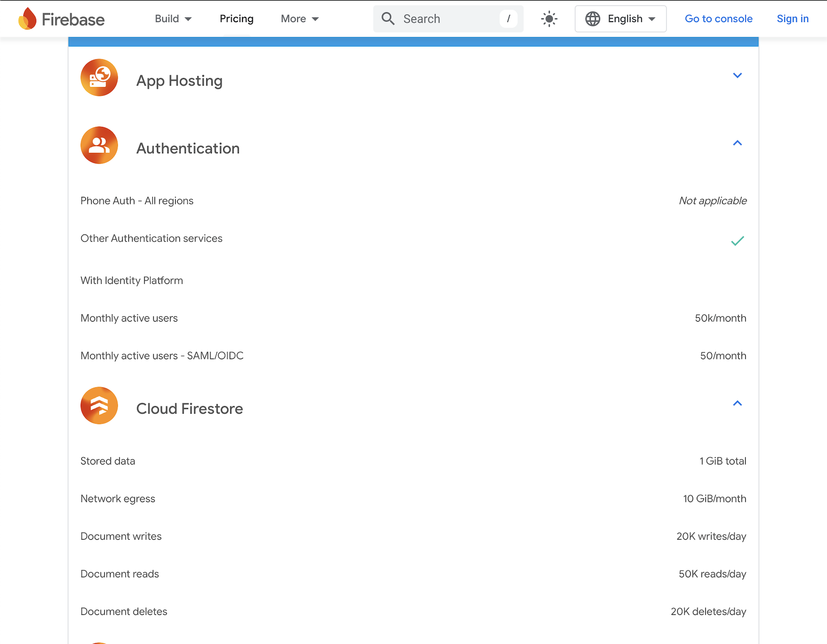
Task: Open the More dropdown menu
Action: click(299, 19)
